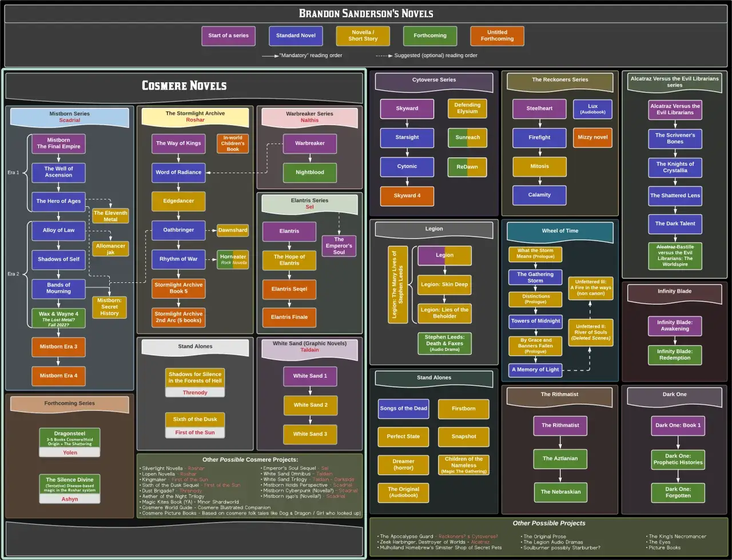Click the "Cytonic" box

(x=407, y=166)
